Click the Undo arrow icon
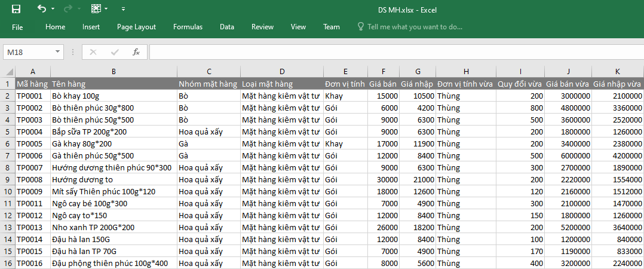 coord(41,9)
